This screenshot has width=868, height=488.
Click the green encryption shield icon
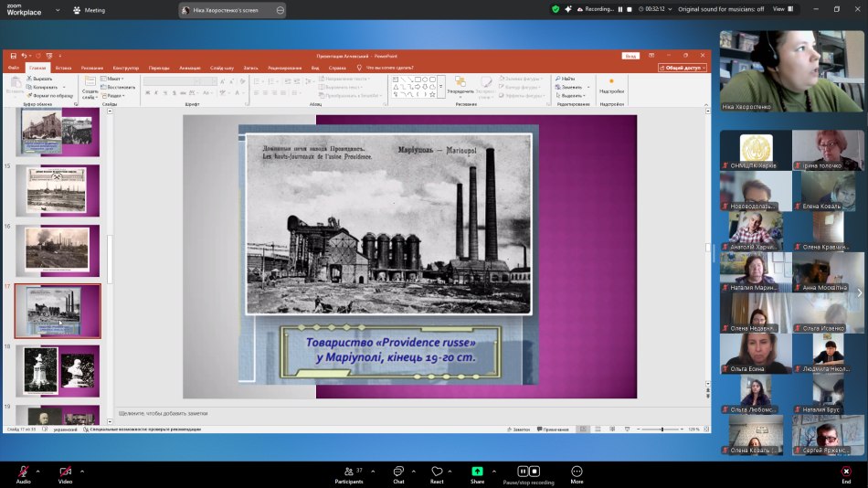[556, 9]
